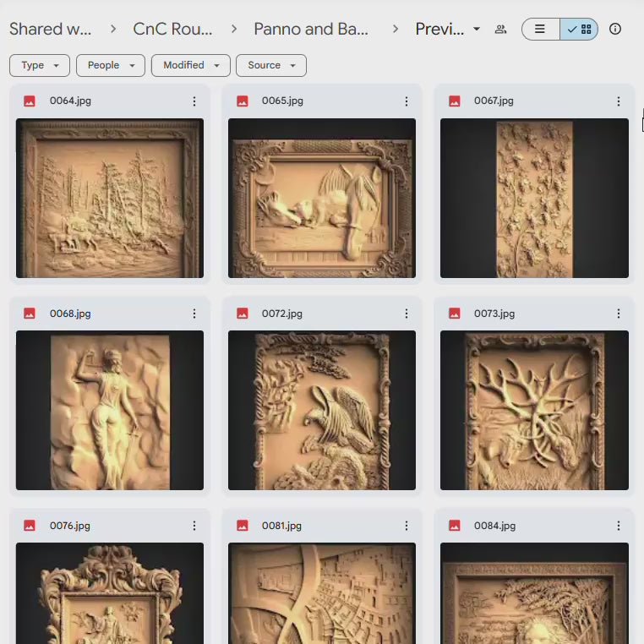Viewport: 644px width, 644px height.
Task: Go to Shared w... breadcrumb
Action: (x=50, y=30)
